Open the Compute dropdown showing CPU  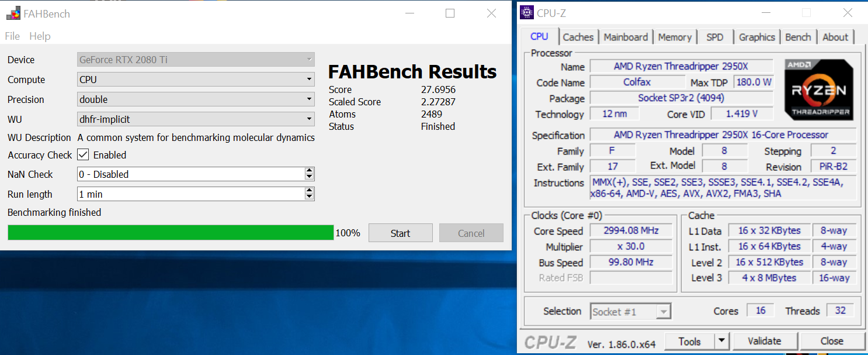coord(196,80)
